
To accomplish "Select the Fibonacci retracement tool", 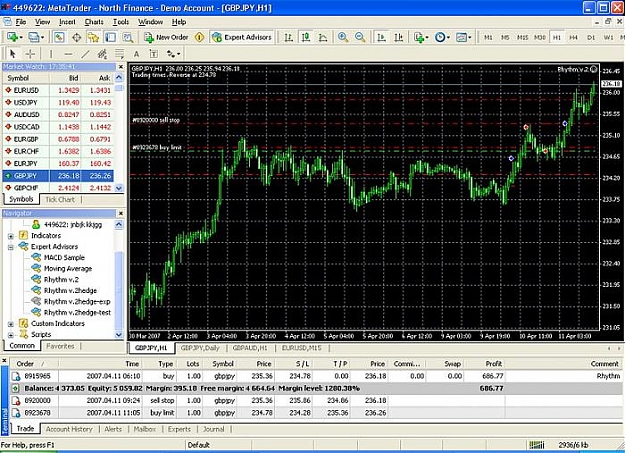I will pyautogui.click(x=119, y=53).
